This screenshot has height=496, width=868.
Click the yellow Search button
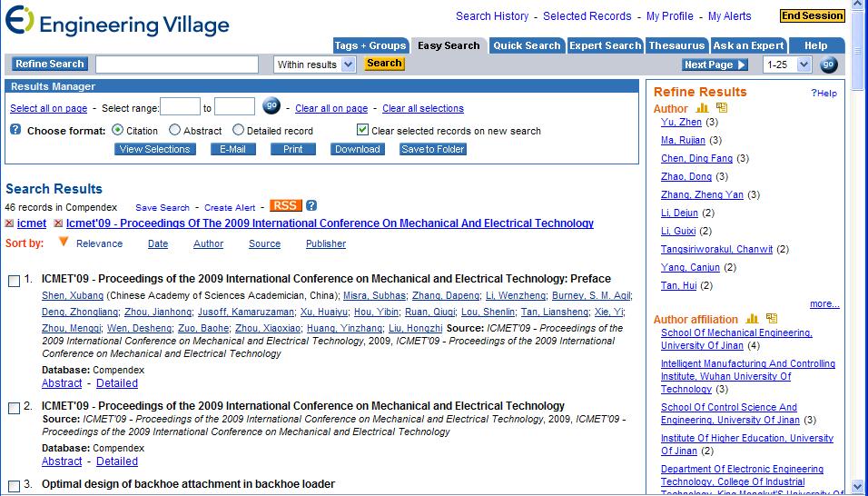tap(384, 64)
